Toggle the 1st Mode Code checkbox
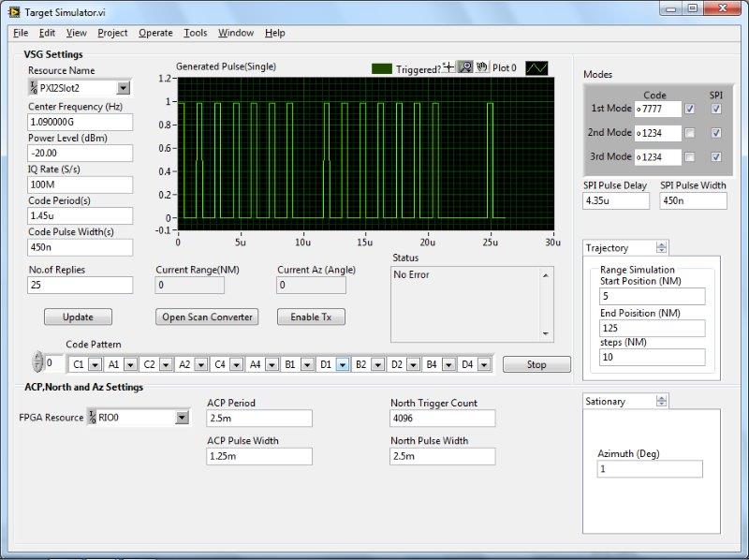The width and height of the screenshot is (749, 560). [690, 109]
